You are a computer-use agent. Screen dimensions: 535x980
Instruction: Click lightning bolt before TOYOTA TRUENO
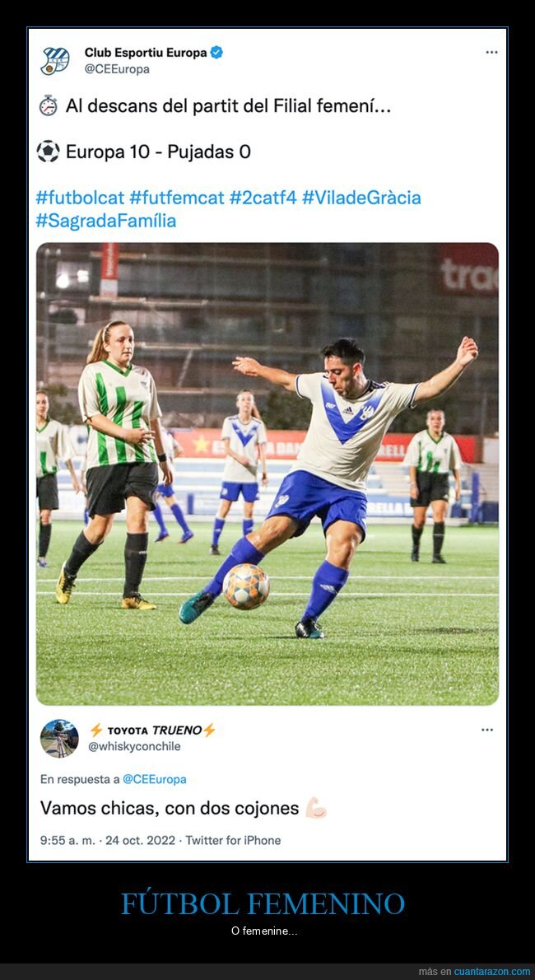pos(96,730)
